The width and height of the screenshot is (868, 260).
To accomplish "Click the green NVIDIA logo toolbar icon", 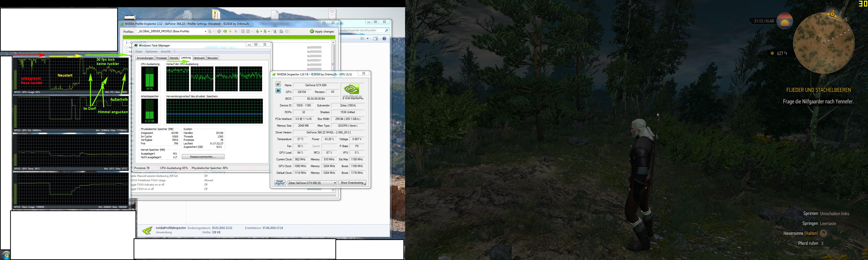I will 225,32.
